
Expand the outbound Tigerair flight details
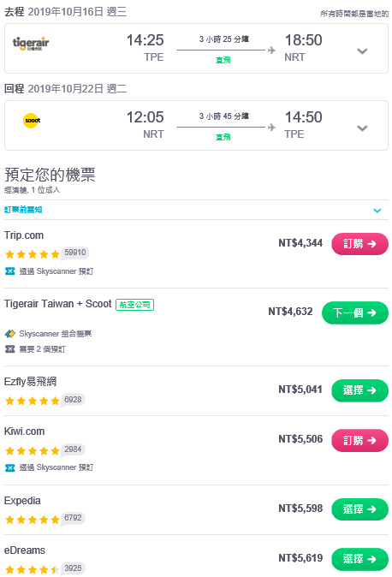[x=362, y=51]
